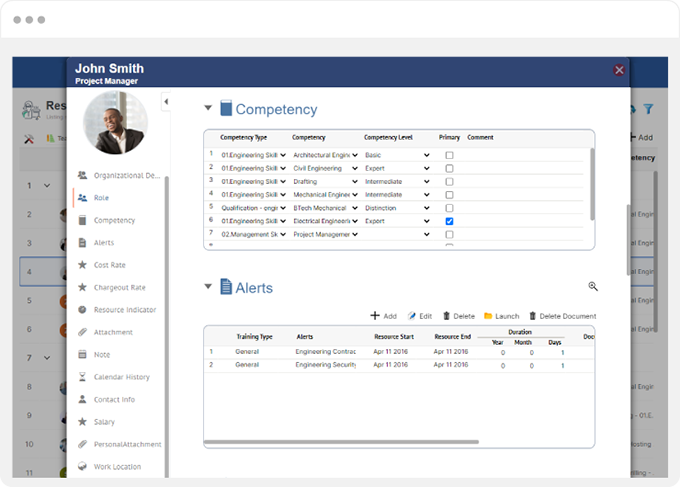Click the Delete Document trash icon

(x=533, y=316)
